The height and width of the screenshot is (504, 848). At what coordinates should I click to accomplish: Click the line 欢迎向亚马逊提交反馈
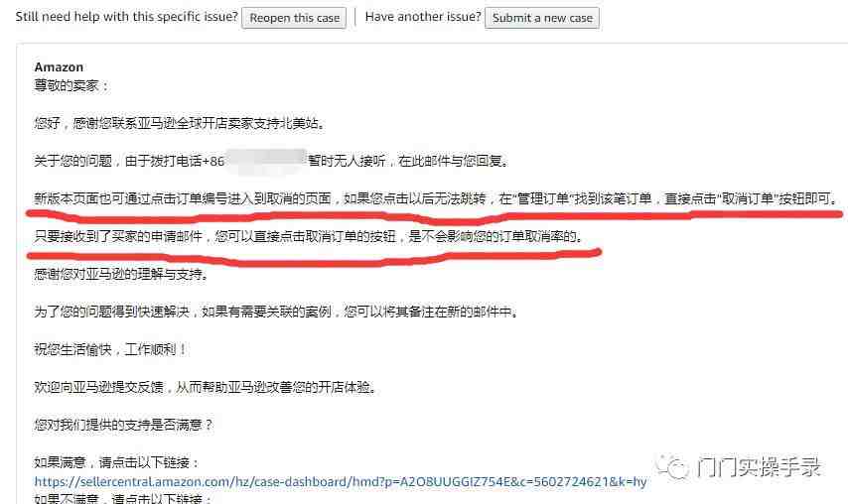click(206, 387)
